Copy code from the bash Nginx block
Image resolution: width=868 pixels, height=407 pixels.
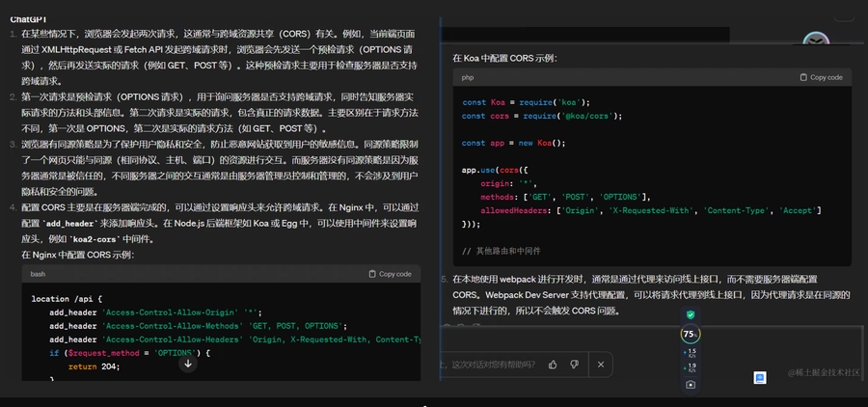pos(390,274)
